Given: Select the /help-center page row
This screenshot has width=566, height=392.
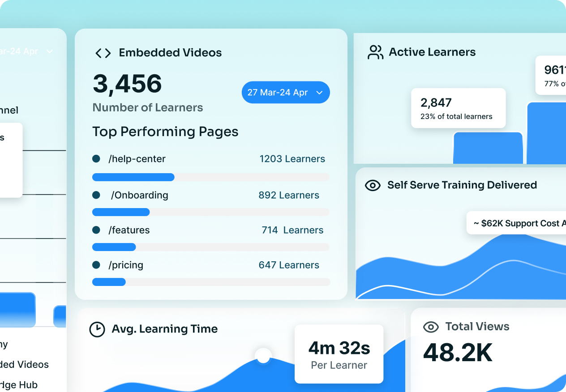Looking at the screenshot, I should [211, 159].
